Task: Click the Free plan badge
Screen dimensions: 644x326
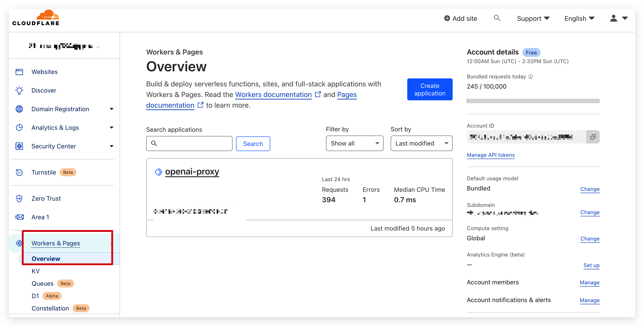Action: [531, 52]
